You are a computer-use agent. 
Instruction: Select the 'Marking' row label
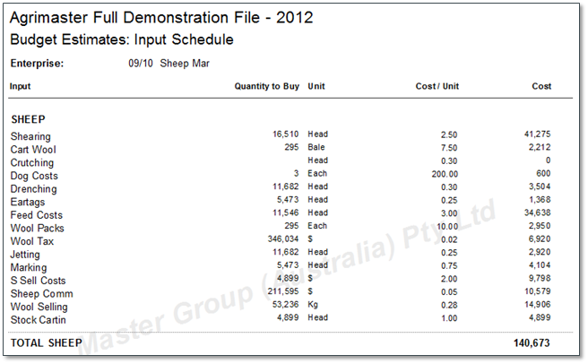[x=29, y=267]
